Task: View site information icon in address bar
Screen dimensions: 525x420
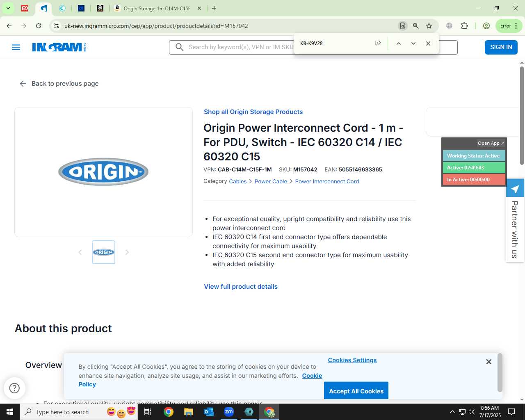Action: click(56, 26)
